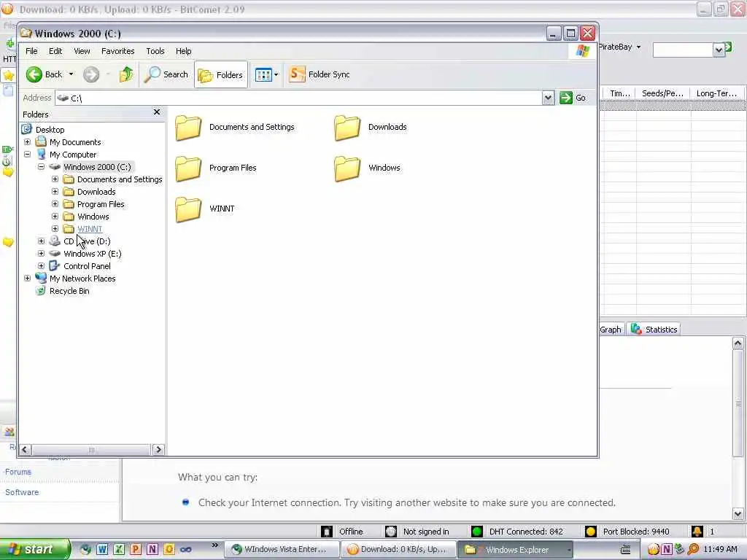Viewport: 747px width, 560px height.
Task: Open the Forums link in BitComet sidebar
Action: coord(18,472)
